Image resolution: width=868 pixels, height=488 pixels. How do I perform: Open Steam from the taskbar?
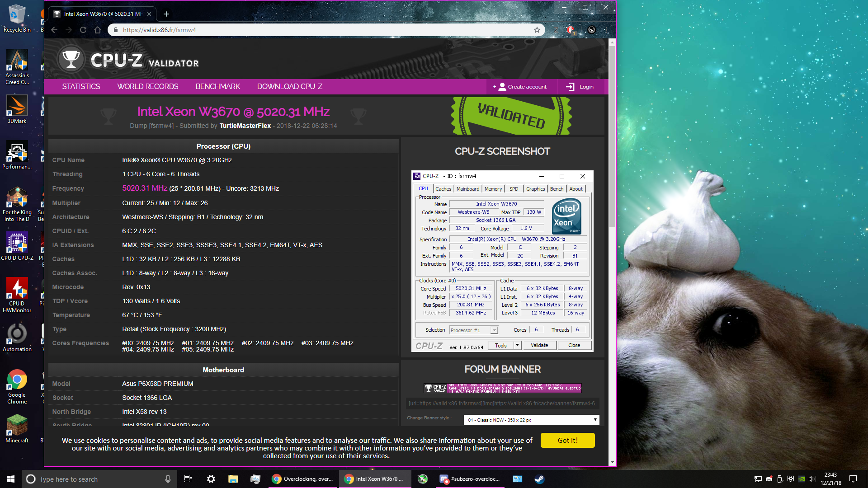tap(539, 479)
